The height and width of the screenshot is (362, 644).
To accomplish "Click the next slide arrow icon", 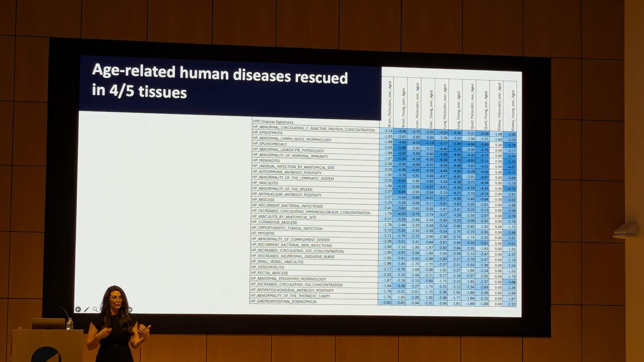I will coord(130,309).
